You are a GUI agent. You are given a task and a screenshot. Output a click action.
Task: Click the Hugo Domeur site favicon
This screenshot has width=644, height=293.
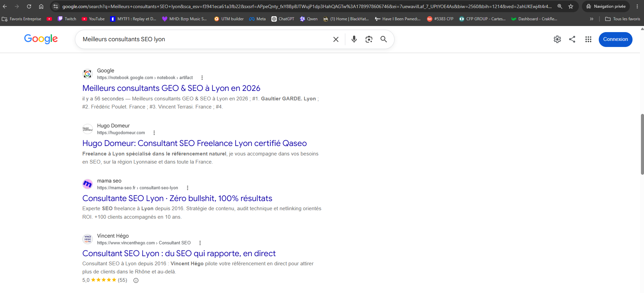(88, 129)
